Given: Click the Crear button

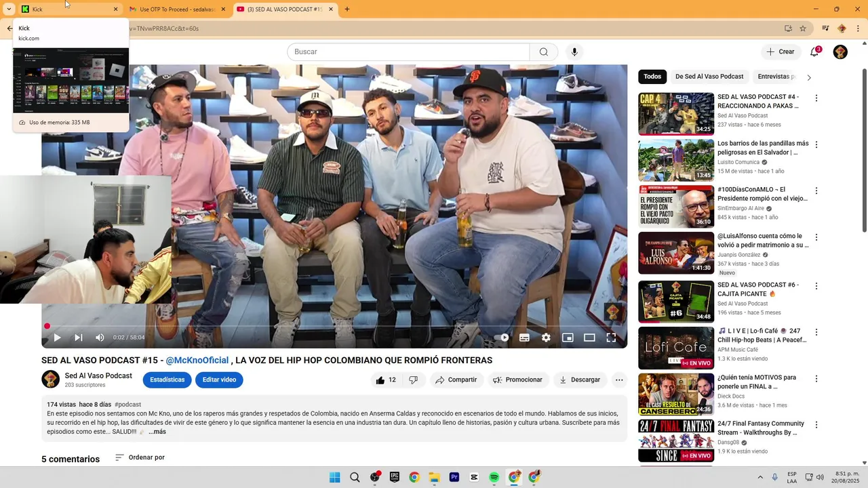Looking at the screenshot, I should 780,52.
